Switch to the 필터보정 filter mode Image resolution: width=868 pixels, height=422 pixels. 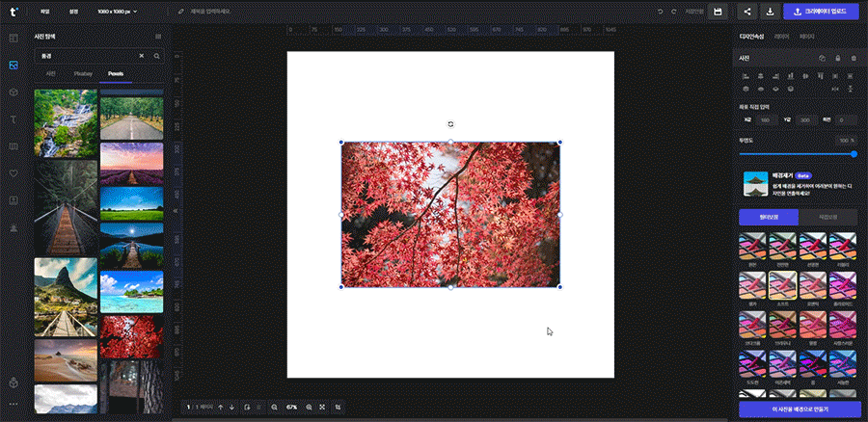click(768, 217)
